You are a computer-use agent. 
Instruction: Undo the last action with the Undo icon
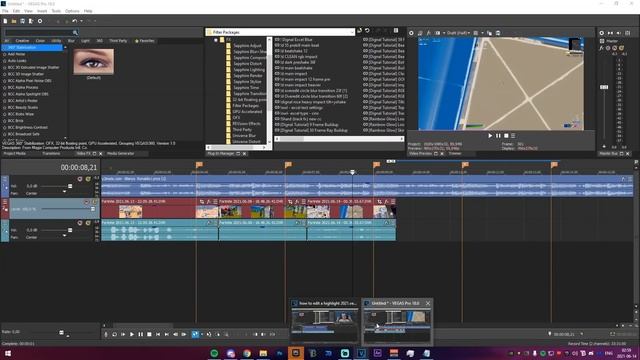pyautogui.click(x=74, y=21)
